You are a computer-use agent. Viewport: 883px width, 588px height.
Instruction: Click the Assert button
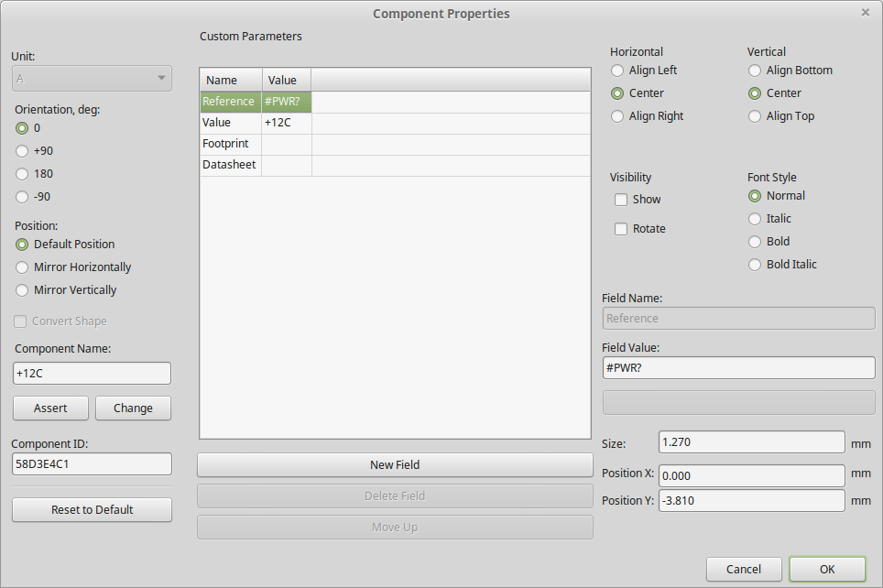coord(50,408)
